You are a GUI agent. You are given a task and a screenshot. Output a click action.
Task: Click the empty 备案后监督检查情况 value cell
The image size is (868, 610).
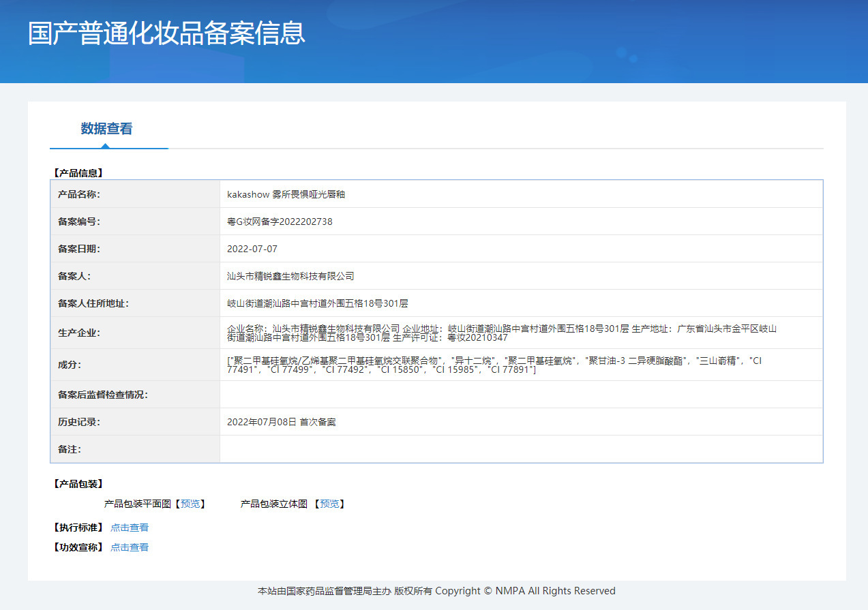521,395
